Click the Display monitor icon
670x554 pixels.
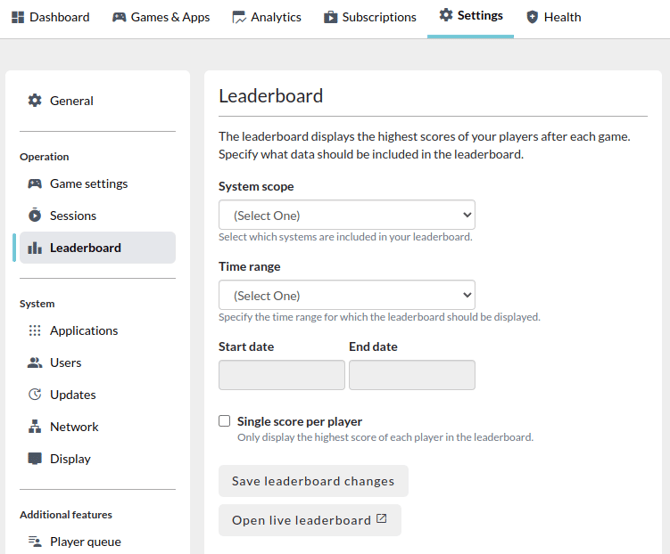(x=35, y=458)
